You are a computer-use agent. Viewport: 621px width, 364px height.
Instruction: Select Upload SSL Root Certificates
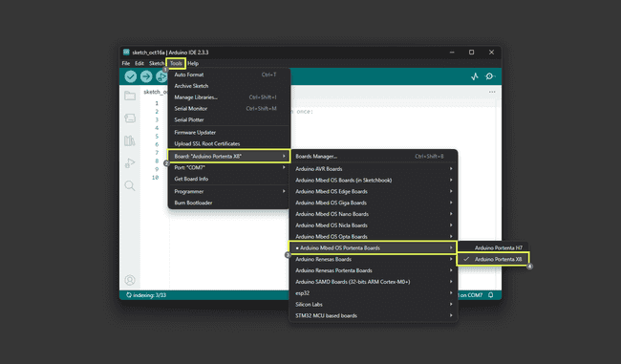click(229, 143)
